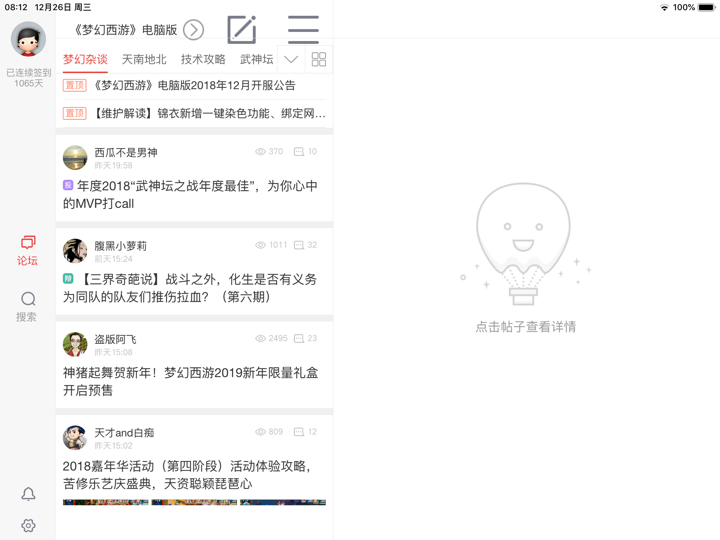Click the purple vote tag before 年度2018 post
This screenshot has height=540, width=720.
(x=68, y=185)
